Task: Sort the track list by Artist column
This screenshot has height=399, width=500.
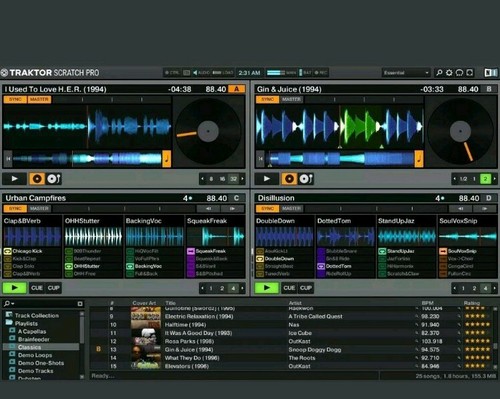Action: [x=295, y=303]
